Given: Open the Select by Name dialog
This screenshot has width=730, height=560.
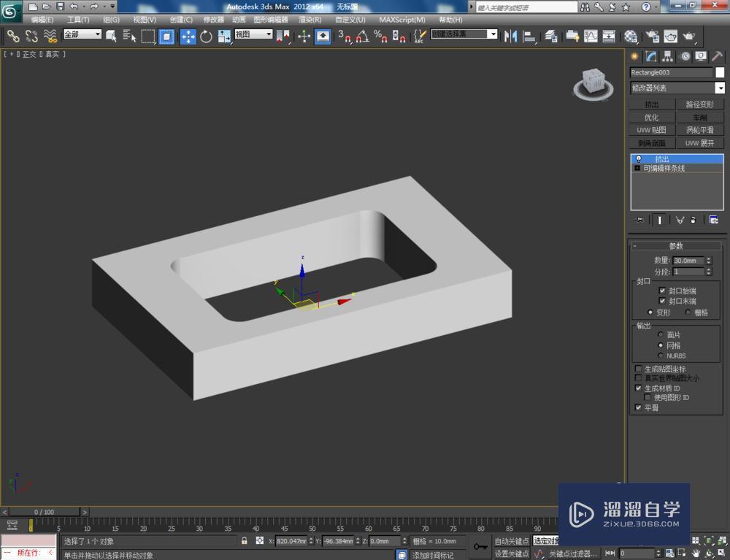Looking at the screenshot, I should (x=128, y=36).
